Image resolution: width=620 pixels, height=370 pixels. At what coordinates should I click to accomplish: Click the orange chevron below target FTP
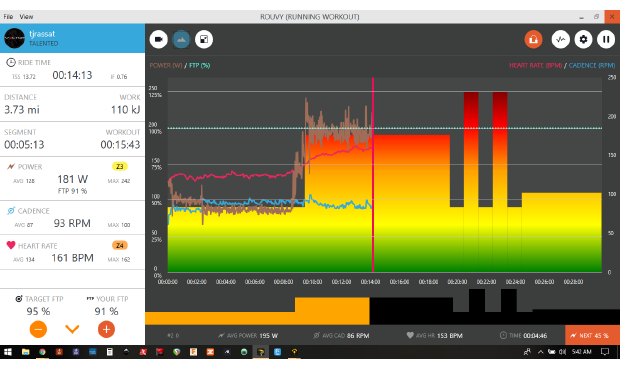72,328
